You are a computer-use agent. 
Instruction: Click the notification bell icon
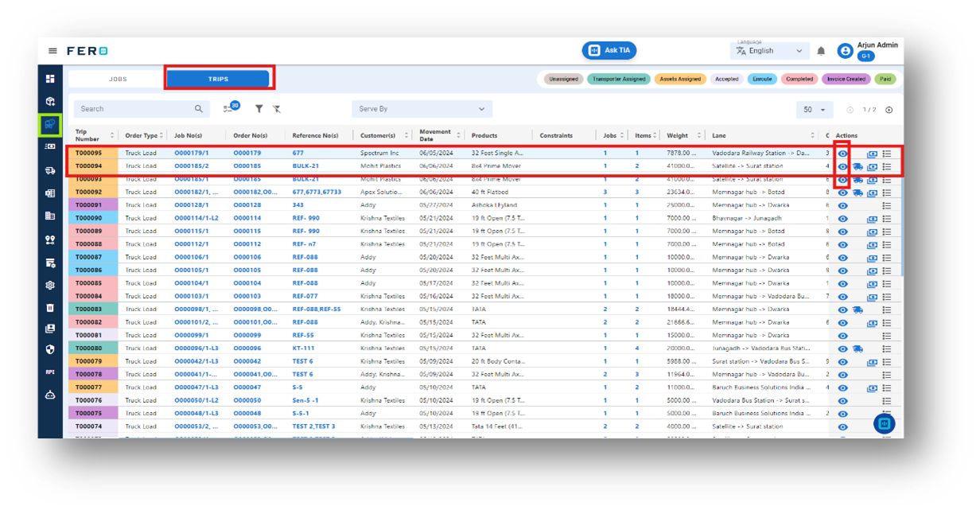point(821,51)
